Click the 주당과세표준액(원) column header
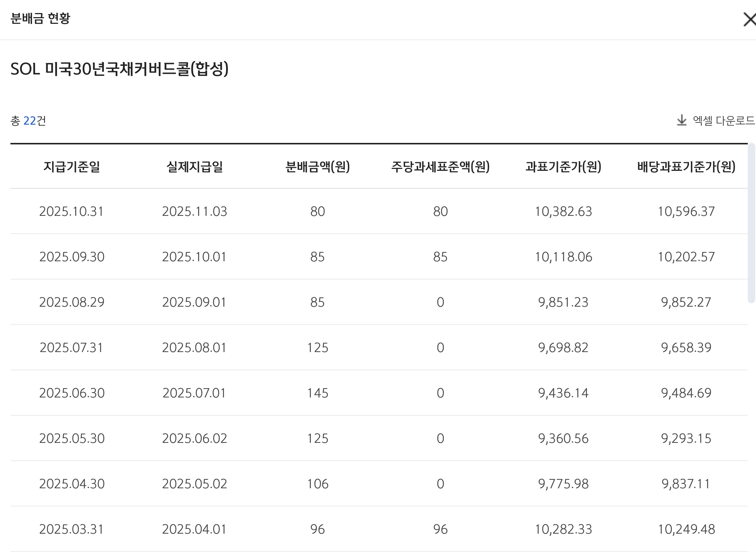This screenshot has width=756, height=556. point(440,167)
